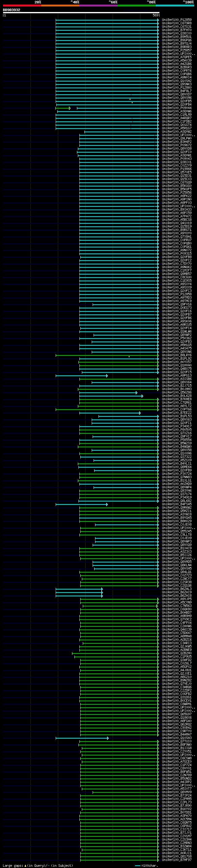Image resolution: width=197 pixels, height=868 pixels.
Task: Select hit UniRef100_A8G210
Action: click(176, 676)
